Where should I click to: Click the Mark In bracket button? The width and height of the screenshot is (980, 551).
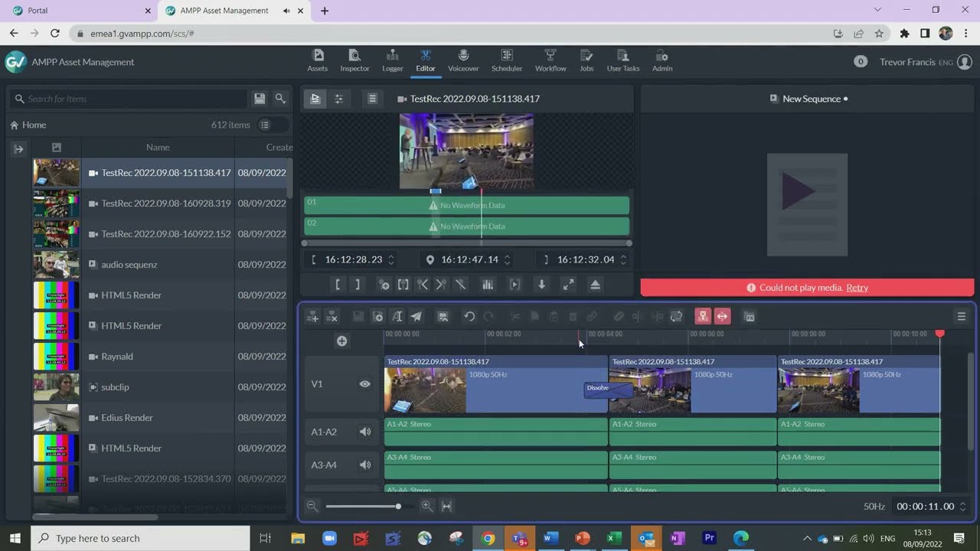click(x=338, y=284)
